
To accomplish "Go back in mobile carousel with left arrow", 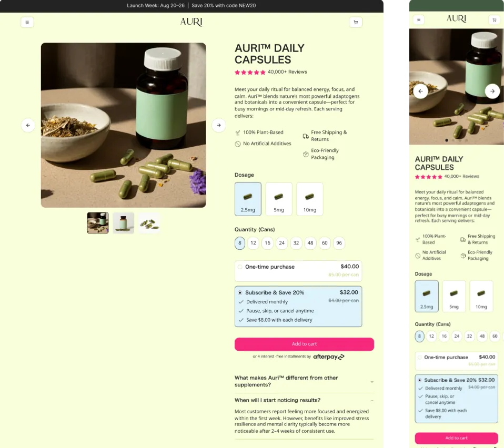I will (x=420, y=91).
